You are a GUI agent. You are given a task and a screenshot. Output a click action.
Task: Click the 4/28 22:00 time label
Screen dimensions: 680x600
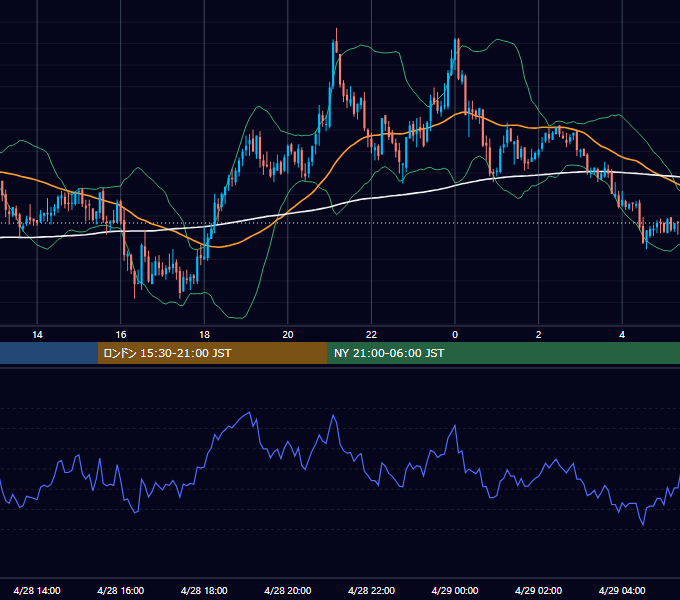pyautogui.click(x=371, y=590)
